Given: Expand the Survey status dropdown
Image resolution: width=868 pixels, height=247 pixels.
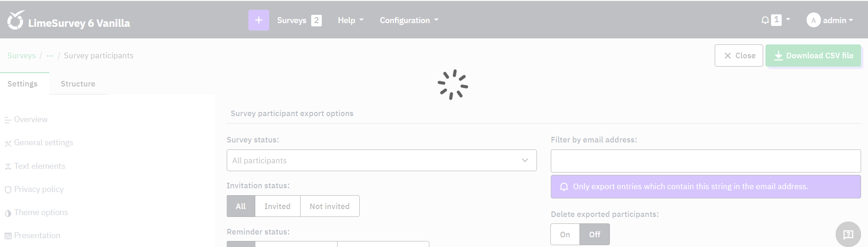Looking at the screenshot, I should click(x=381, y=161).
